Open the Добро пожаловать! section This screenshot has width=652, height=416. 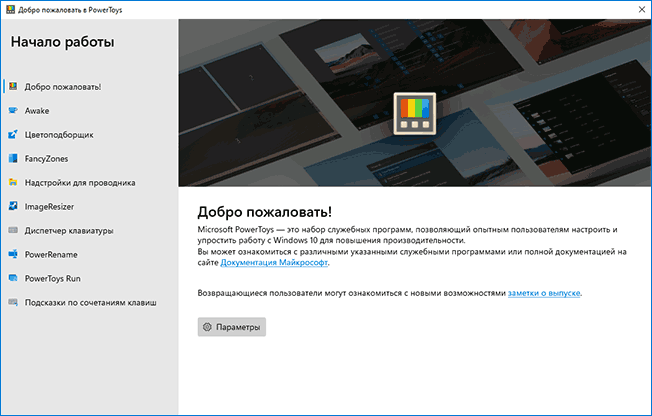[89, 87]
